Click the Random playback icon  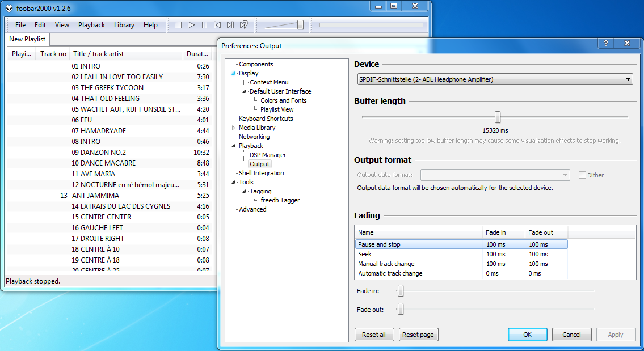tap(243, 25)
